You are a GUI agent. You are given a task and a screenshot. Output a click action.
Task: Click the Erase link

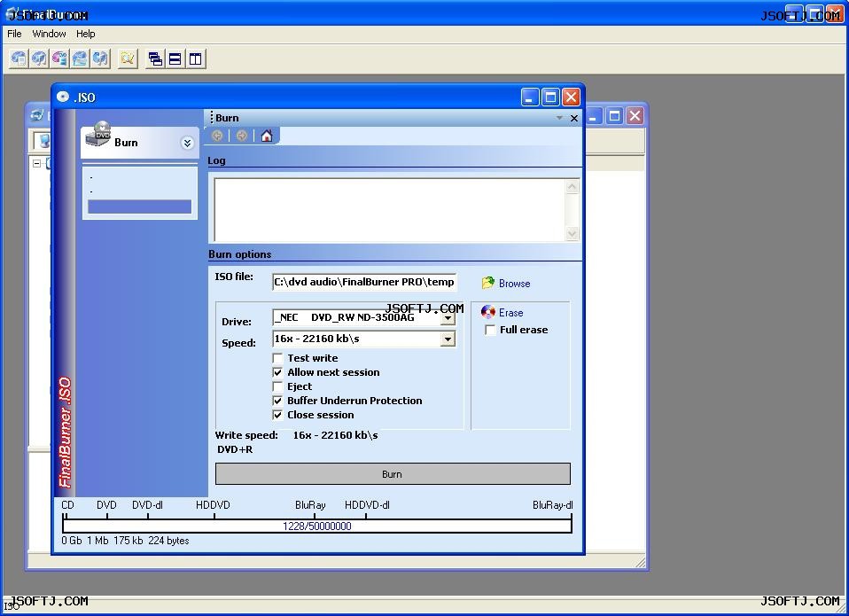[511, 313]
